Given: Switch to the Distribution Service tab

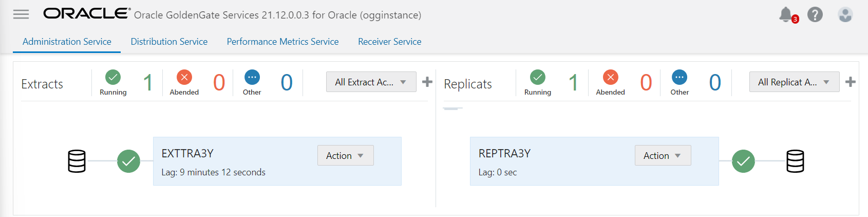Looking at the screenshot, I should point(169,42).
